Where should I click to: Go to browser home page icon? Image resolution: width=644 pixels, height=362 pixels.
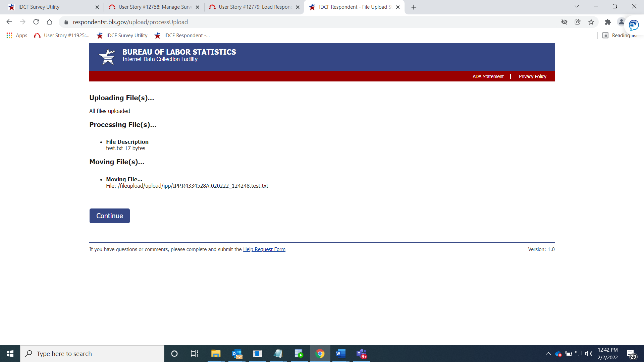tap(49, 22)
